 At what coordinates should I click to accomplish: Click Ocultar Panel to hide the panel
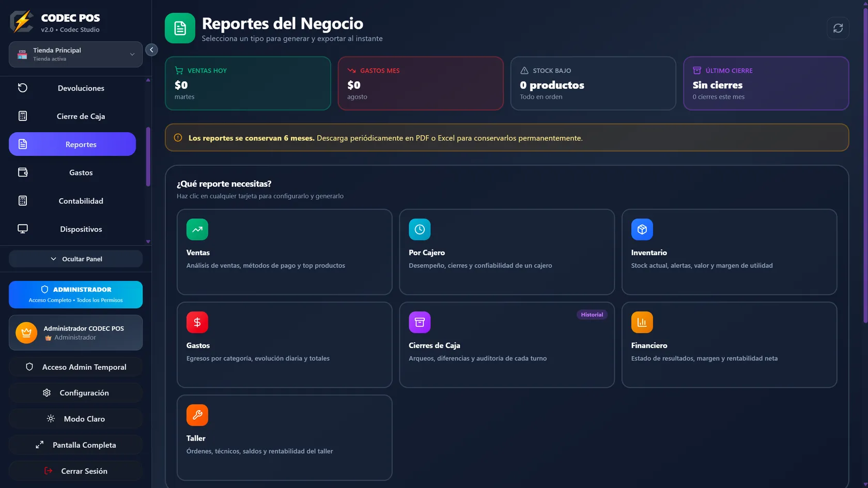[75, 259]
